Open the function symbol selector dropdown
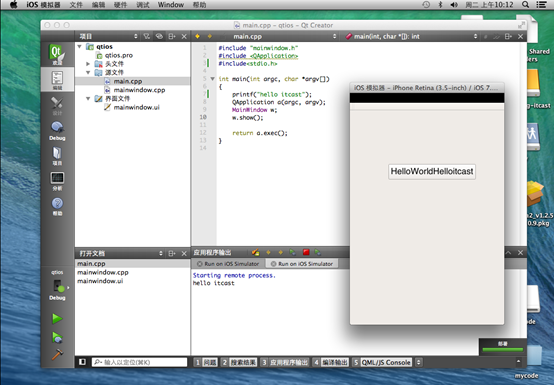The width and height of the screenshot is (554, 385). tap(475, 36)
